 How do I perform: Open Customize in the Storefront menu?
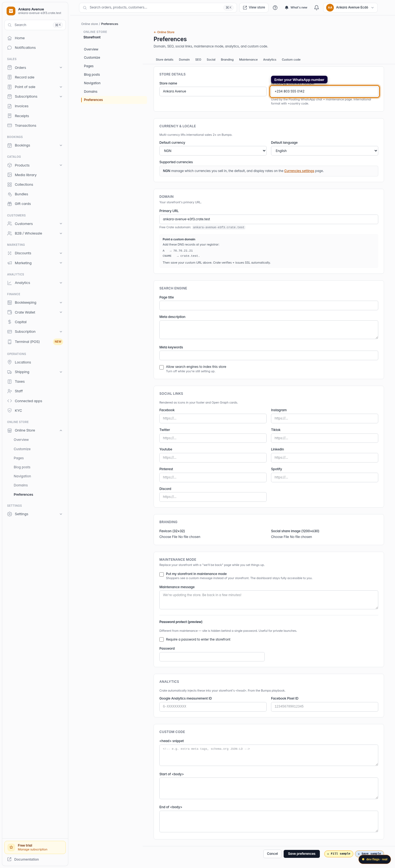92,58
